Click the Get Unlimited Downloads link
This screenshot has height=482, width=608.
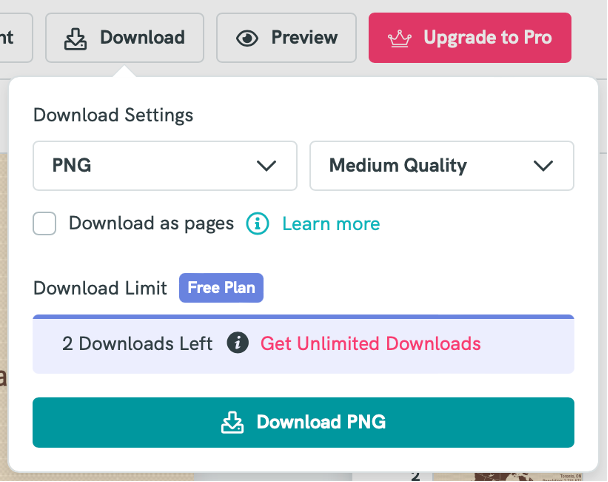pos(370,344)
